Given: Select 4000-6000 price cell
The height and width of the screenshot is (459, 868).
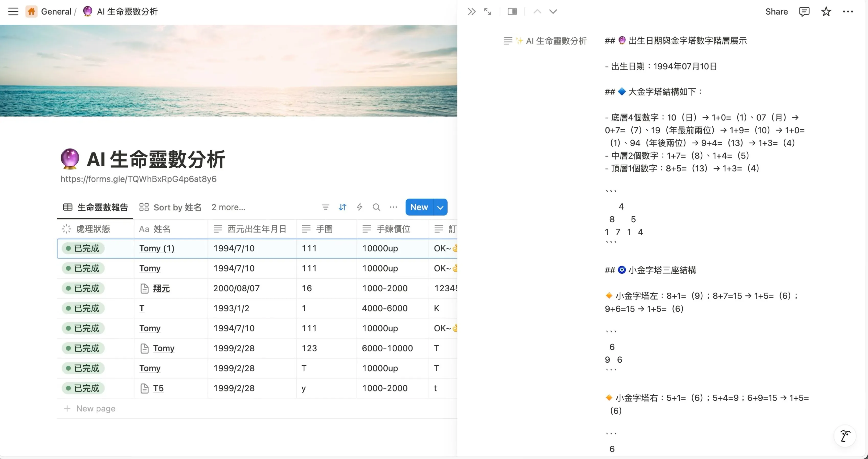Looking at the screenshot, I should 393,308.
